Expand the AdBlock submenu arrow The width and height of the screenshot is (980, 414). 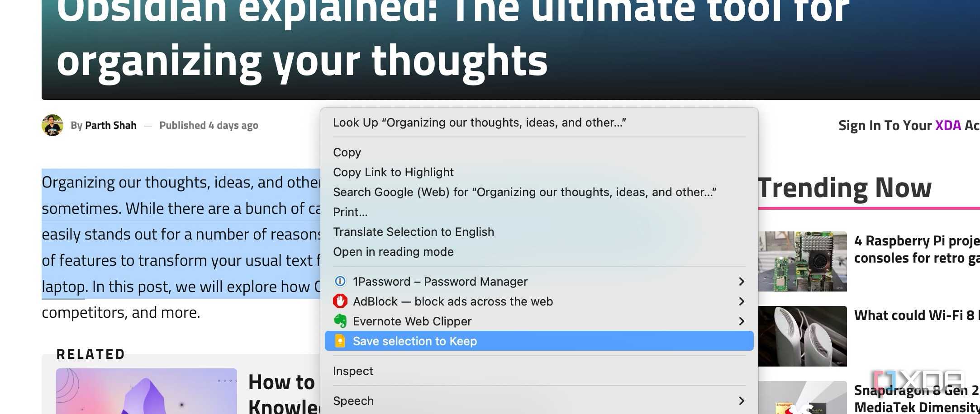[741, 301]
